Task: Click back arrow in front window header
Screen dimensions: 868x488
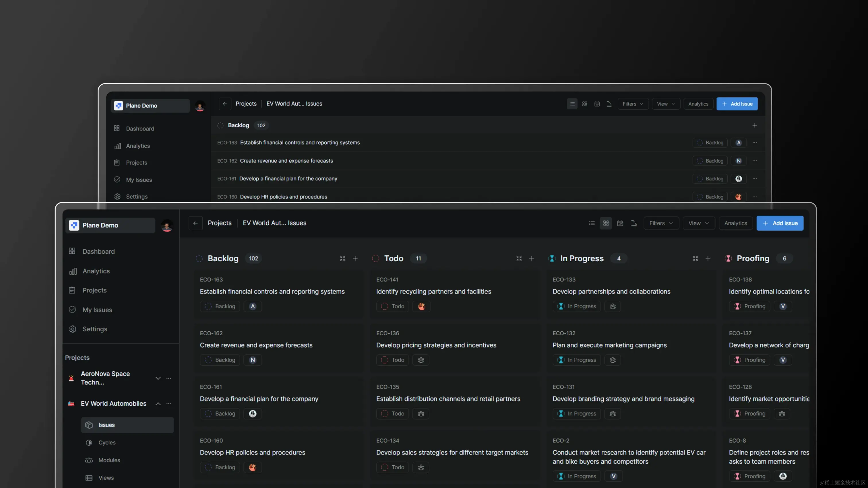Action: [x=195, y=223]
